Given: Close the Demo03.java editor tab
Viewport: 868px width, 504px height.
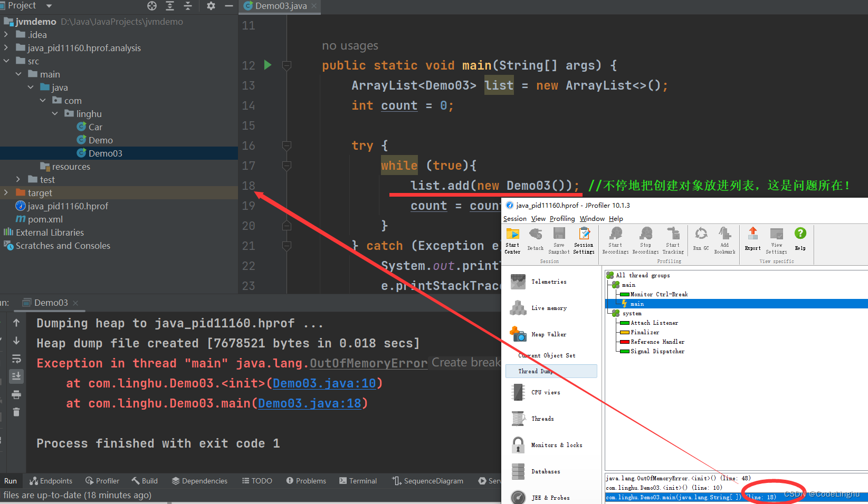Looking at the screenshot, I should 314,6.
